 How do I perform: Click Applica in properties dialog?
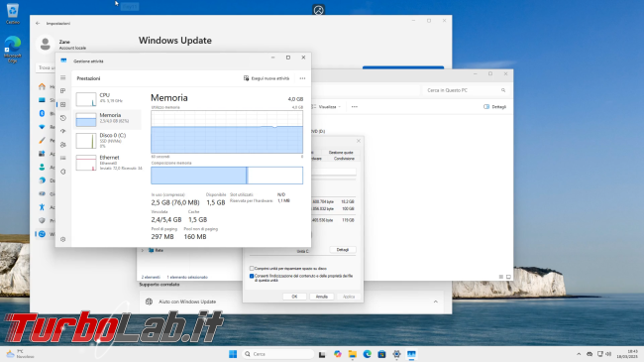point(349,297)
